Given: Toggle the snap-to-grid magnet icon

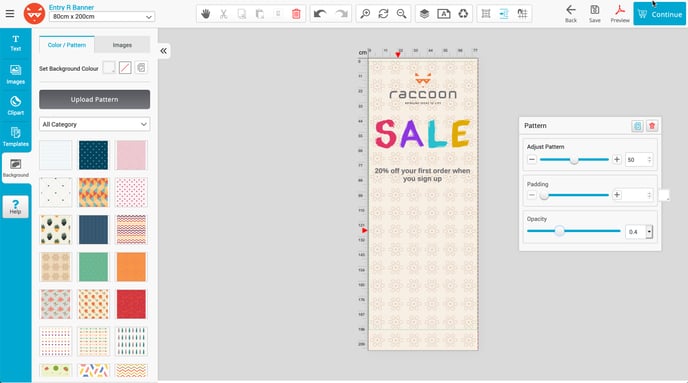Looking at the screenshot, I should tap(522, 14).
